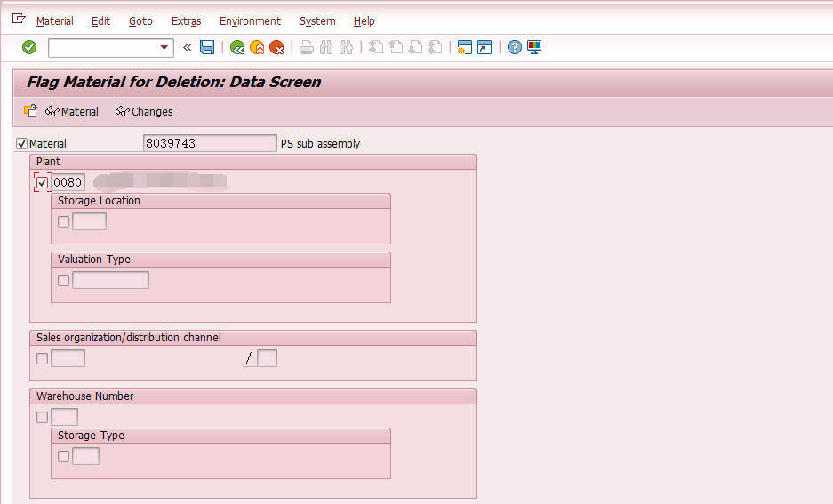
Task: Toggle the Plant 0080 checkbox
Action: point(42,183)
